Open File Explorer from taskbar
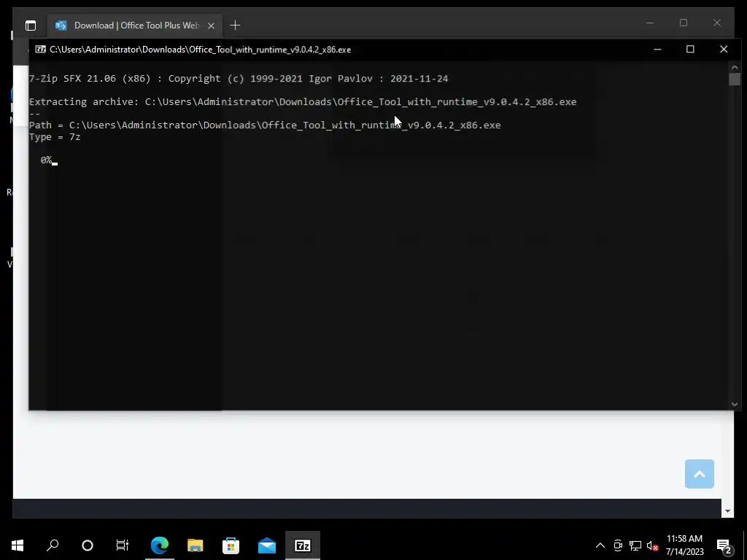The image size is (747, 560). coord(196,545)
